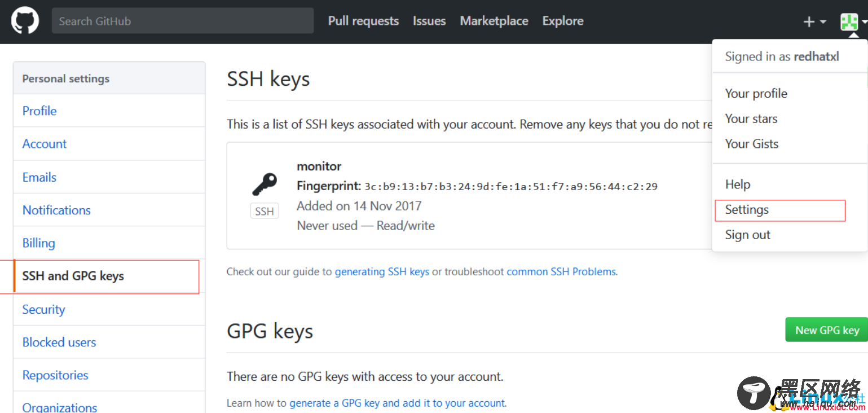Go to Repositories settings

pyautogui.click(x=109, y=375)
